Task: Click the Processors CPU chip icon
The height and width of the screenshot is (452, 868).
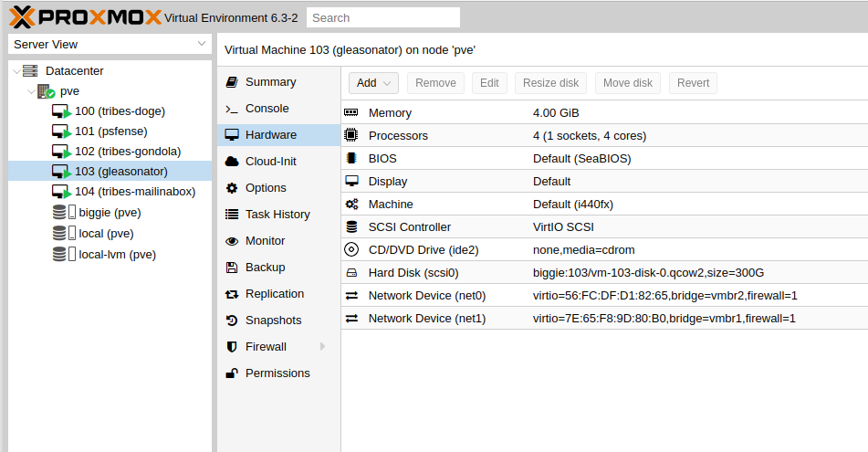Action: pos(351,136)
